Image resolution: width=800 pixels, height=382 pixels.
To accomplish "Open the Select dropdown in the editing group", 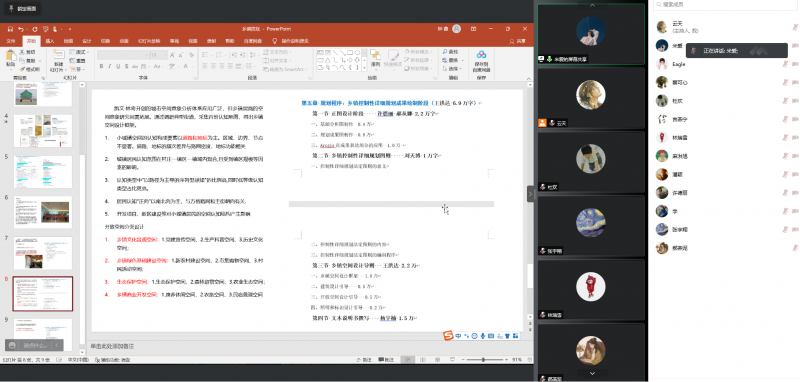I will [452, 69].
